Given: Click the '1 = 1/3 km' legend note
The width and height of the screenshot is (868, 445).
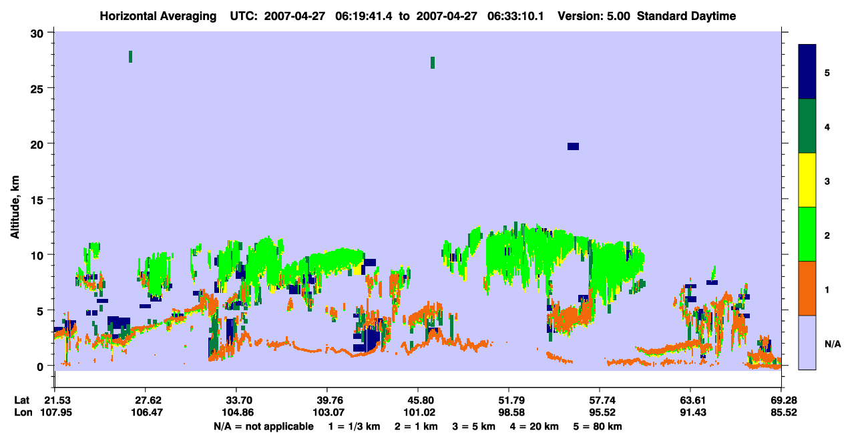Looking at the screenshot, I should 355,426.
